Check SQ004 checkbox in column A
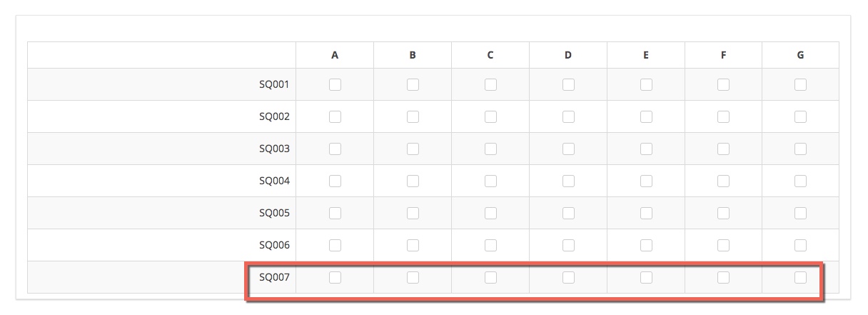Screen dimensions: 868x315 pos(335,181)
